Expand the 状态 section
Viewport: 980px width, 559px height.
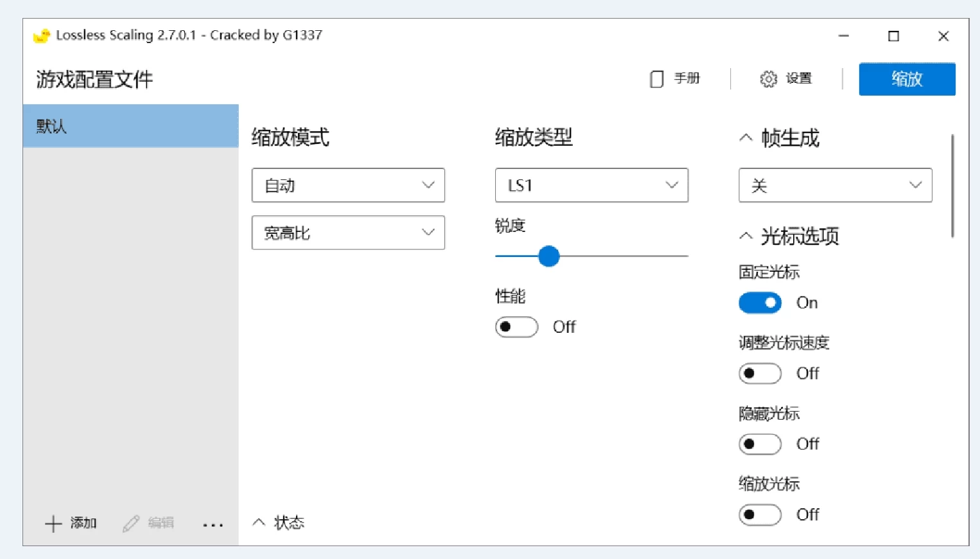click(279, 522)
